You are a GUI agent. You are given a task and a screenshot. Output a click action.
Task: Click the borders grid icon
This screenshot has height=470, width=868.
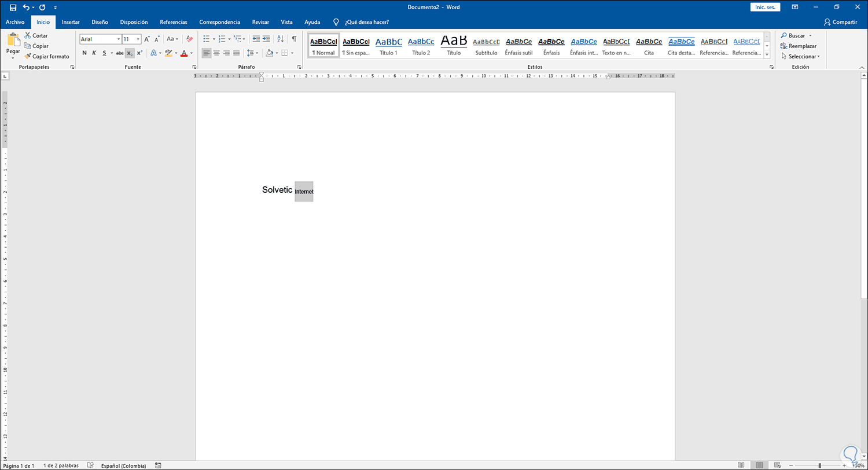(x=284, y=53)
